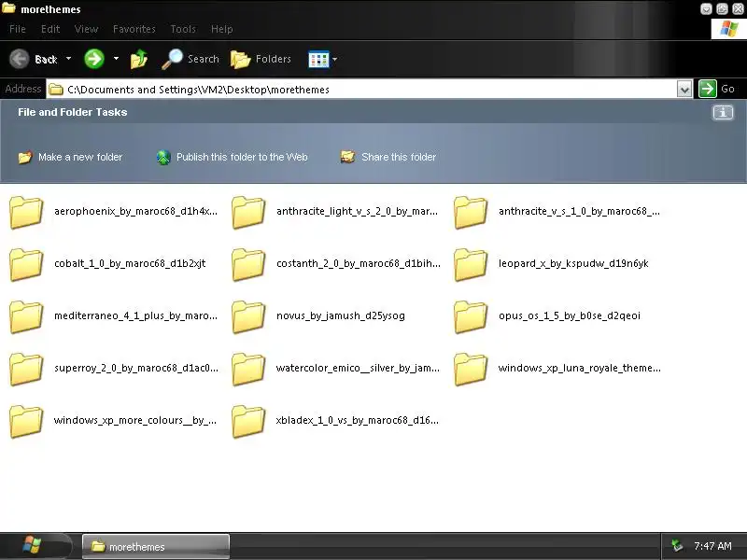Select the windows_xp_more_colours folder icon
The image size is (747, 560).
coord(26,422)
